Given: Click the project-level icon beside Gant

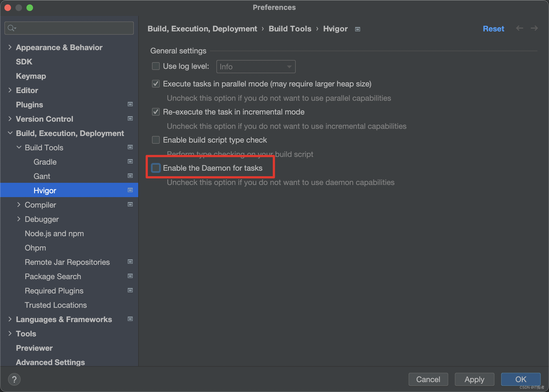Looking at the screenshot, I should point(130,176).
